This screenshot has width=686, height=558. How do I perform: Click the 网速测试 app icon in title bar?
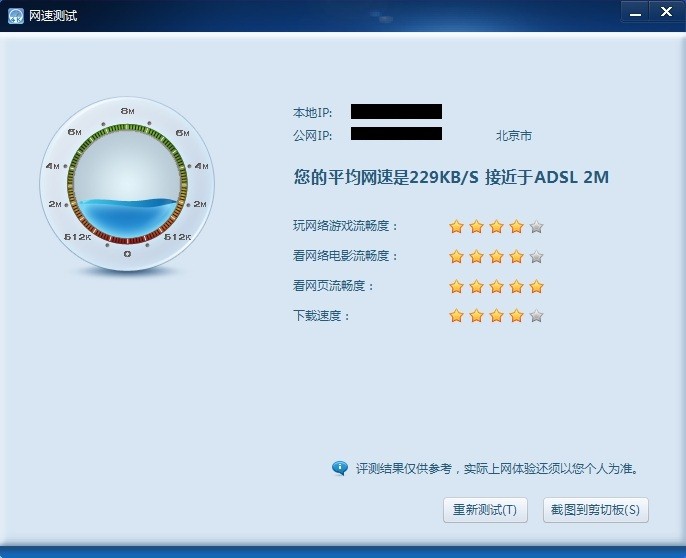pyautogui.click(x=15, y=15)
